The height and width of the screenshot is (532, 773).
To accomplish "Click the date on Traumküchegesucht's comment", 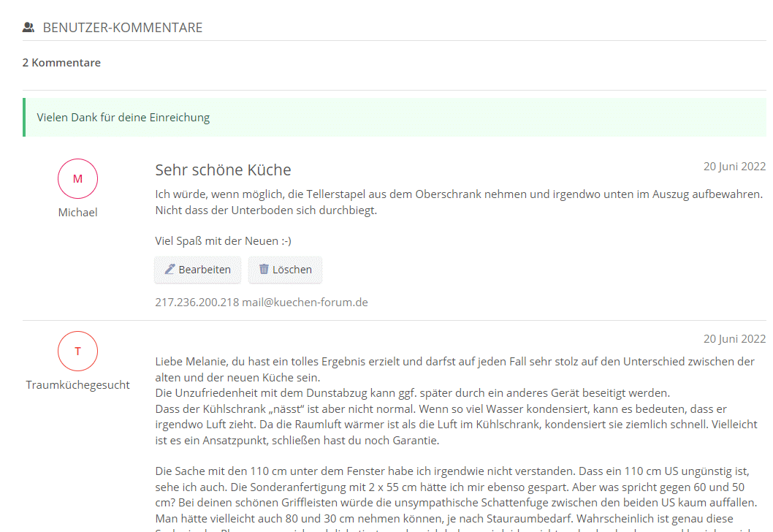I will click(x=734, y=339).
